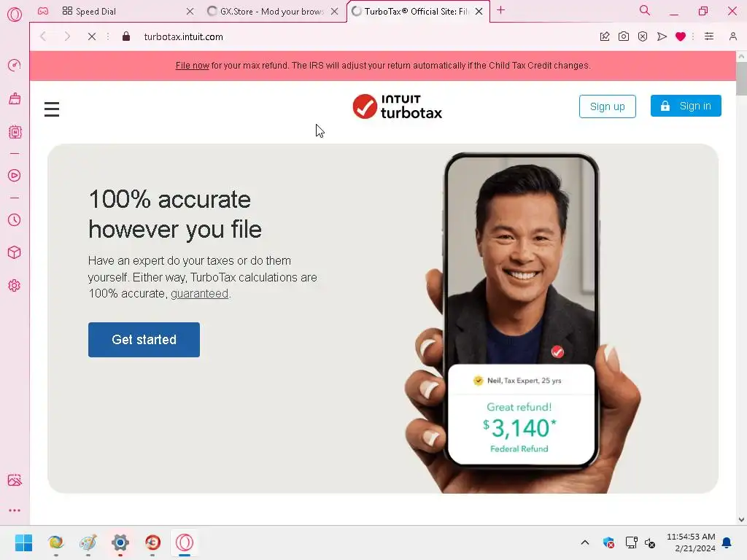Stop loading the page

pyautogui.click(x=92, y=36)
